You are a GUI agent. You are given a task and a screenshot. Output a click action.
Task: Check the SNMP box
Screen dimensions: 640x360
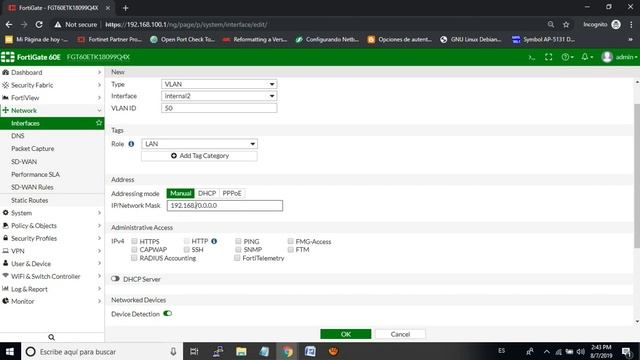[x=238, y=249]
